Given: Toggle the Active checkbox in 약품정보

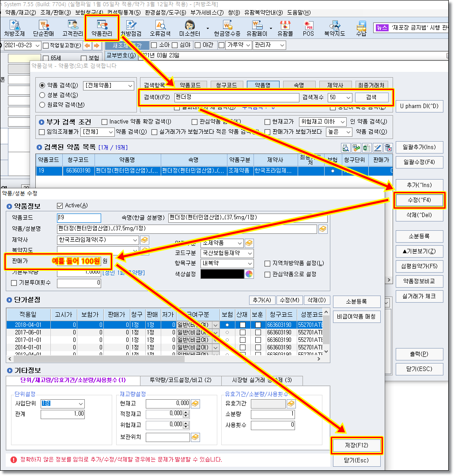Looking at the screenshot, I should (61, 206).
